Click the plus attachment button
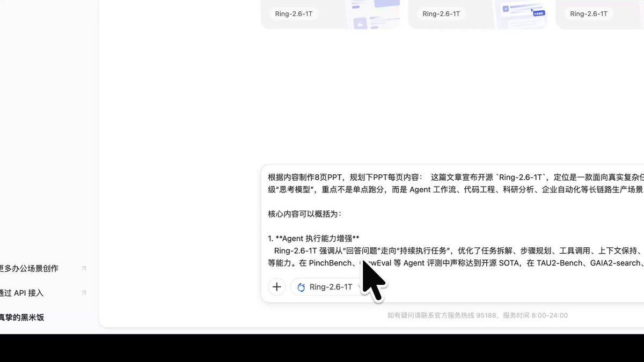 pyautogui.click(x=276, y=287)
